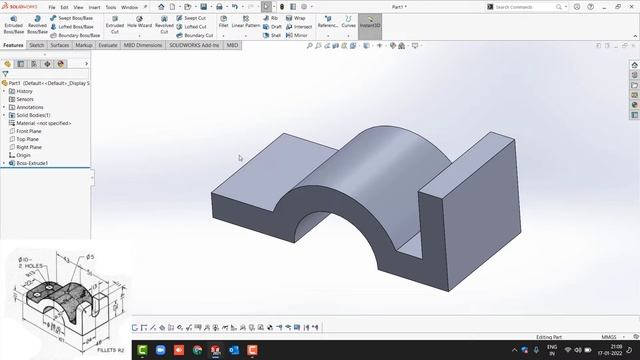The width and height of the screenshot is (640, 360).
Task: Click the Undo icon
Action: [x=235, y=7]
